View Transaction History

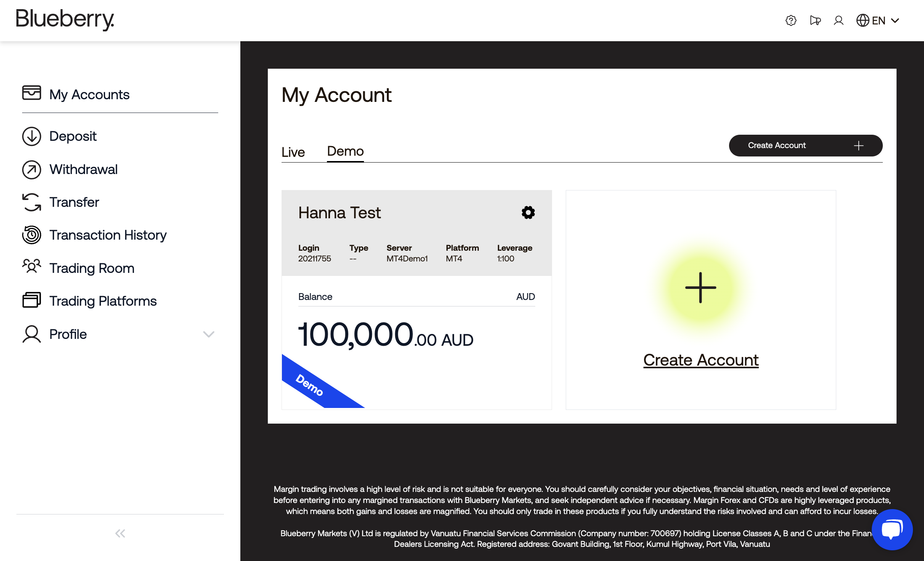click(108, 235)
